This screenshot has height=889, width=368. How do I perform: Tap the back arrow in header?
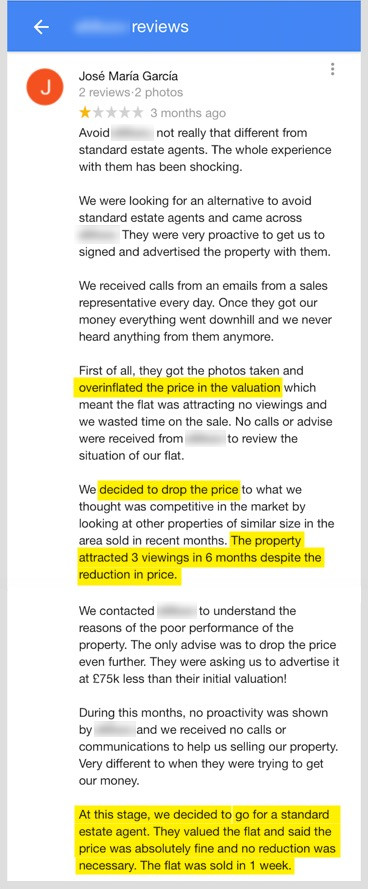coord(41,27)
